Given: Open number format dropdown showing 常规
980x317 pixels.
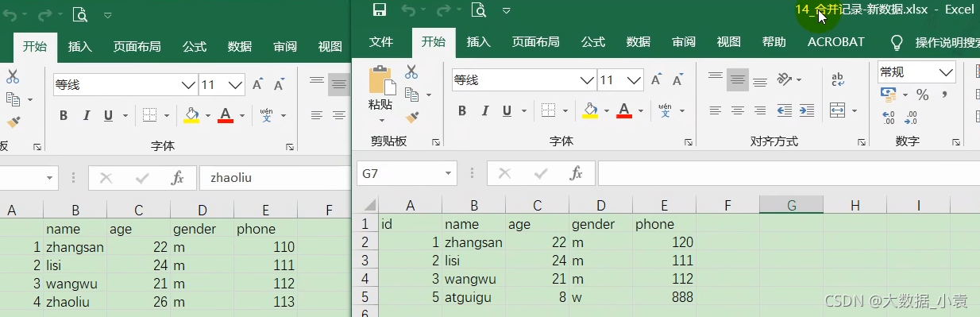Looking at the screenshot, I should (947, 72).
